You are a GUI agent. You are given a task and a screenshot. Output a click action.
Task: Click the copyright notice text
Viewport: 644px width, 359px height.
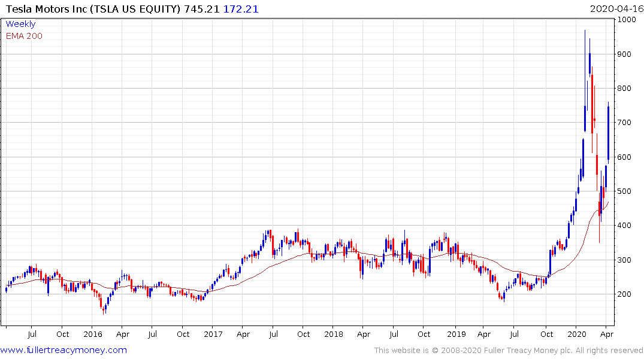pyautogui.click(x=509, y=351)
